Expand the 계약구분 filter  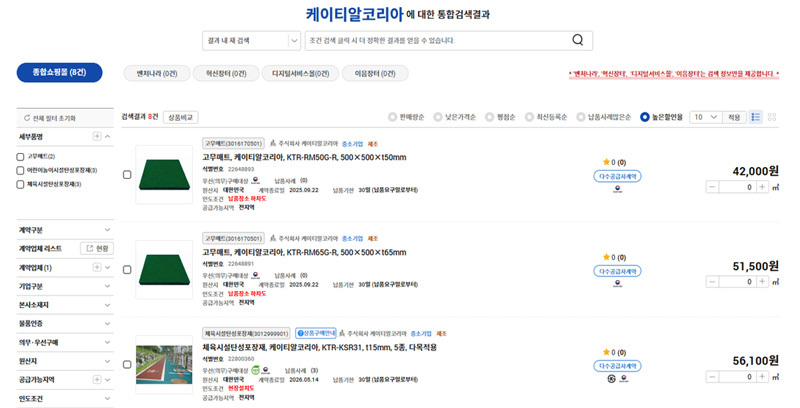pyautogui.click(x=107, y=230)
